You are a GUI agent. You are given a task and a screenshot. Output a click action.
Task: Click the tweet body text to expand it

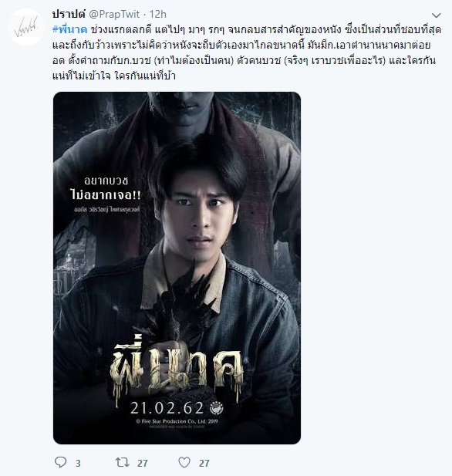[x=246, y=52]
